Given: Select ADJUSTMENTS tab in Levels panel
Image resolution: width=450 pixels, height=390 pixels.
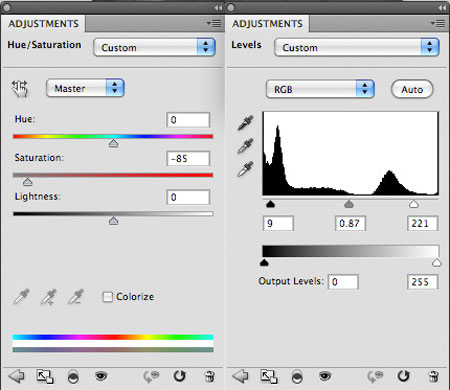Looking at the screenshot, I should tap(267, 24).
